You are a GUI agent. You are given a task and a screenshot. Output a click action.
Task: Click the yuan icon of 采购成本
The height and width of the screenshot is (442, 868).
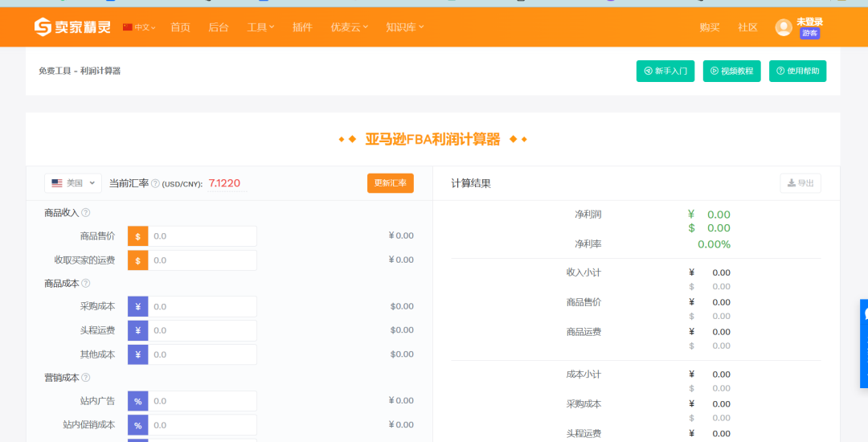click(x=138, y=306)
